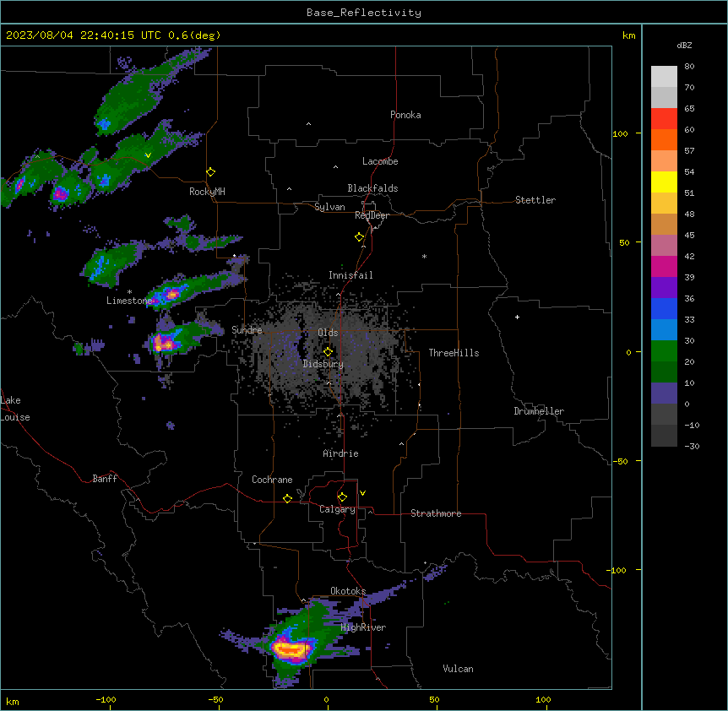Viewport: 728px width, 711px height.
Task: Click the yellow diamond marker between Olds and Didsbury
Action: [328, 352]
